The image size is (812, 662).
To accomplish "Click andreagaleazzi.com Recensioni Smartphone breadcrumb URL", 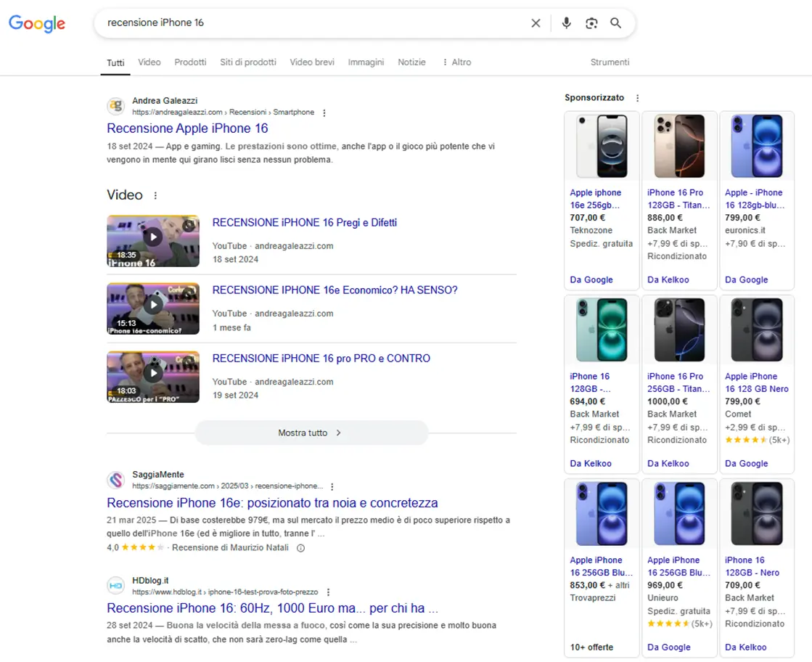I will pyautogui.click(x=223, y=113).
